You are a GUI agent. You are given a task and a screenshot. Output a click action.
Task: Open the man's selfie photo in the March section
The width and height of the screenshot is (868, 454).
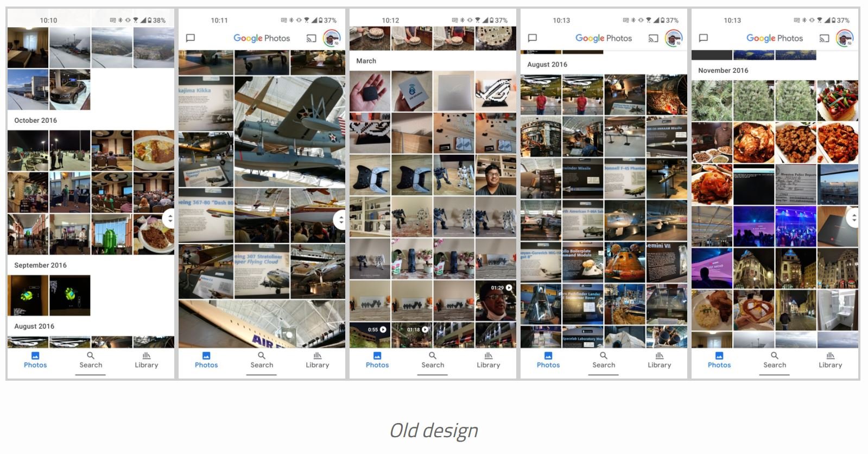point(496,175)
